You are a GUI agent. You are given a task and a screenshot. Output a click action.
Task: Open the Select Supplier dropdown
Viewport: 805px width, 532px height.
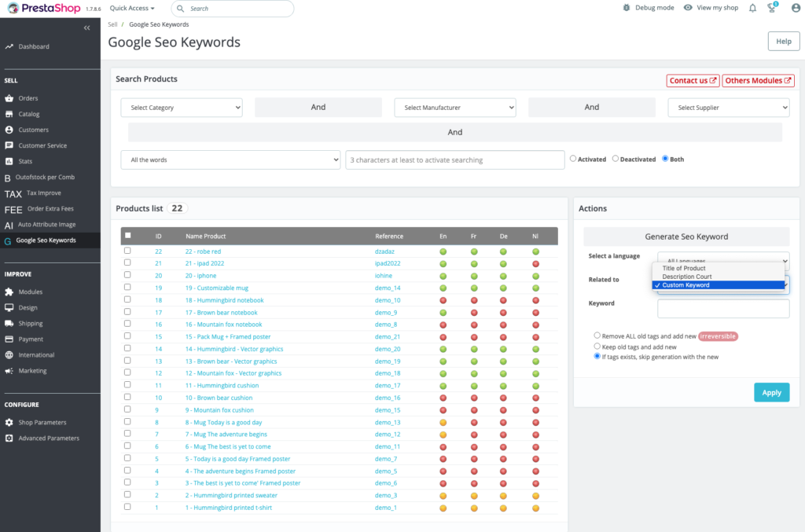point(729,108)
